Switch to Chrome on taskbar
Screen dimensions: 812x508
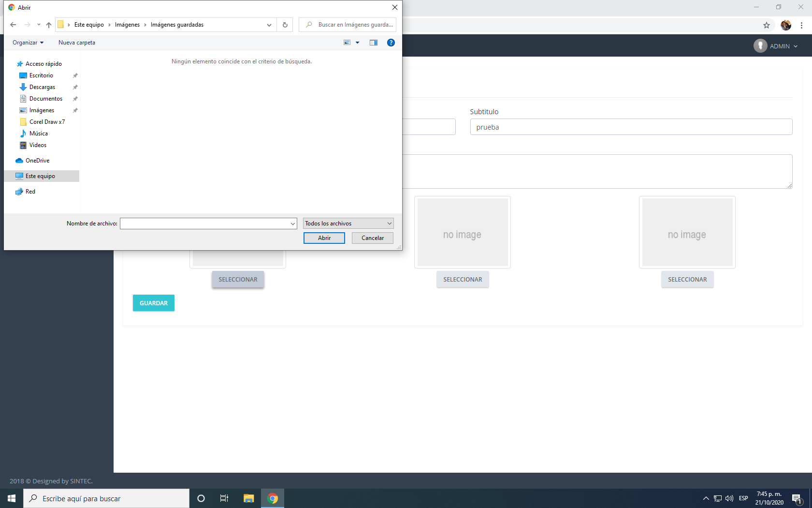pos(273,498)
